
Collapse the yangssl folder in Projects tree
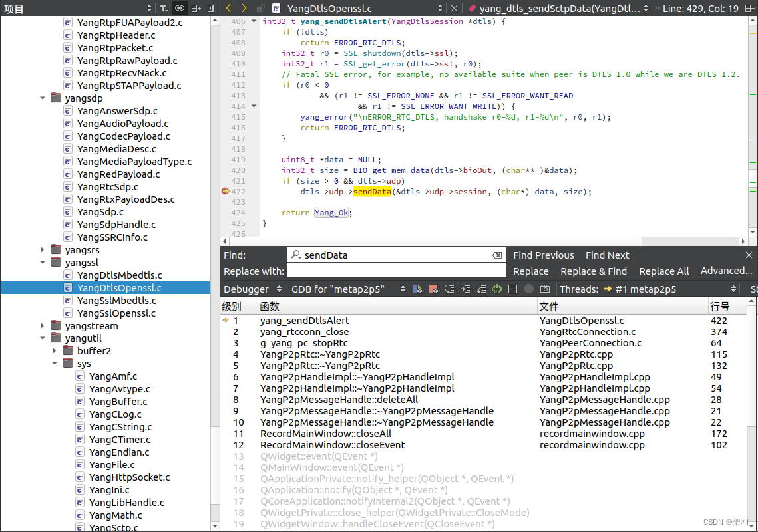[x=43, y=262]
